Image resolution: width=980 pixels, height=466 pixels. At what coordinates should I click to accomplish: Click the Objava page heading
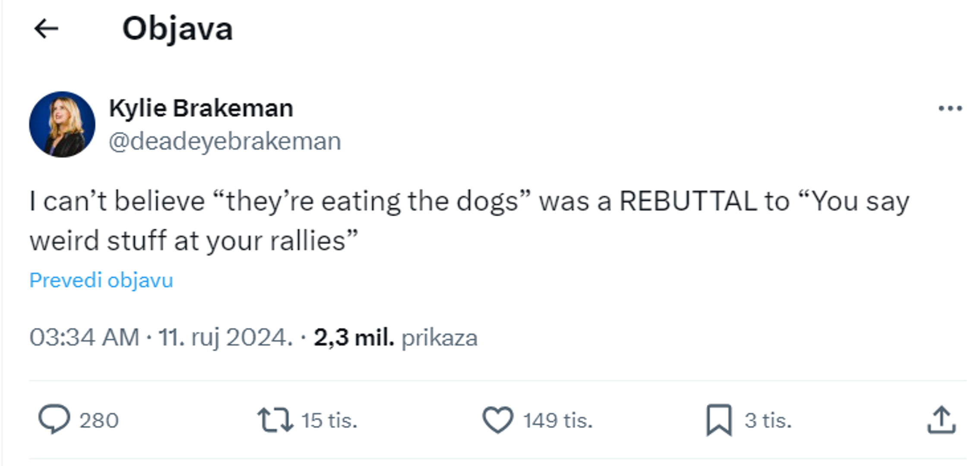click(177, 29)
